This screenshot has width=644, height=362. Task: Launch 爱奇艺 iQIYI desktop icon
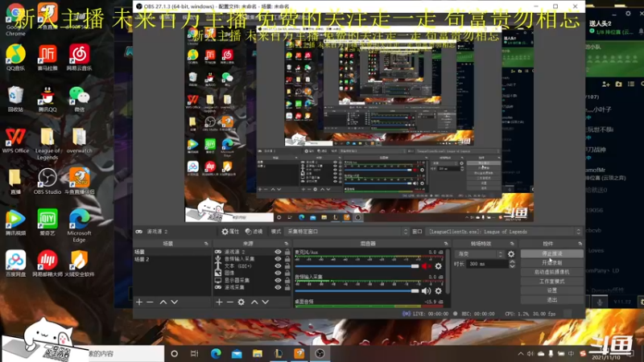(x=47, y=222)
